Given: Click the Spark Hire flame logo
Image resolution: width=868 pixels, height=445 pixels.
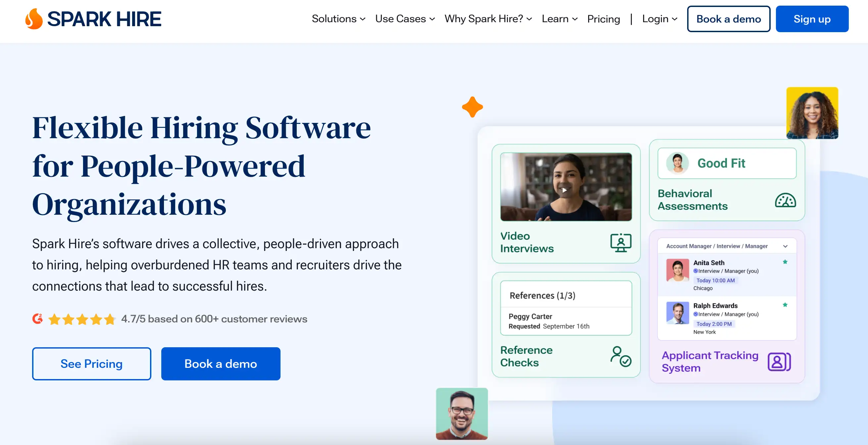Looking at the screenshot, I should coord(34,19).
